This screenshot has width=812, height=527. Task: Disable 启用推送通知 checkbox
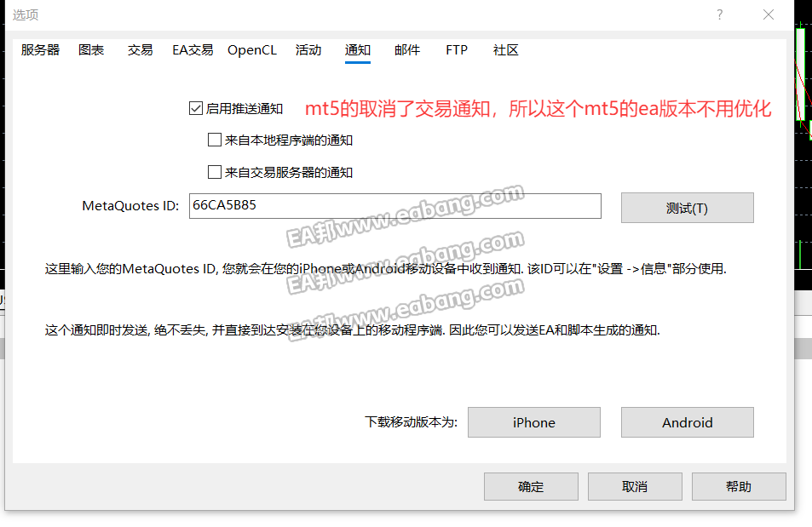(193, 108)
